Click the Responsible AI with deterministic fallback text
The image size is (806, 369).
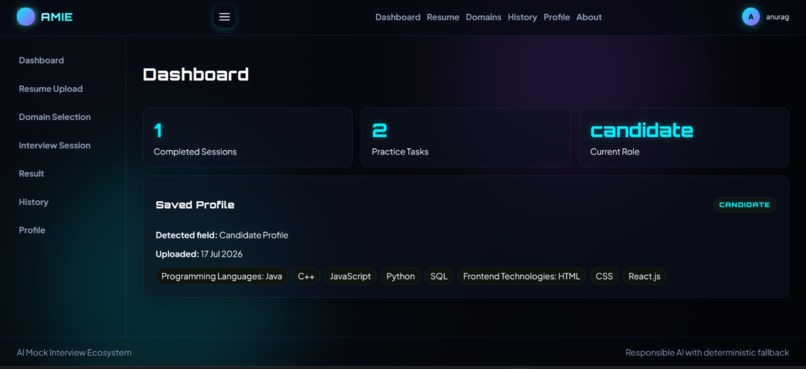pyautogui.click(x=707, y=353)
